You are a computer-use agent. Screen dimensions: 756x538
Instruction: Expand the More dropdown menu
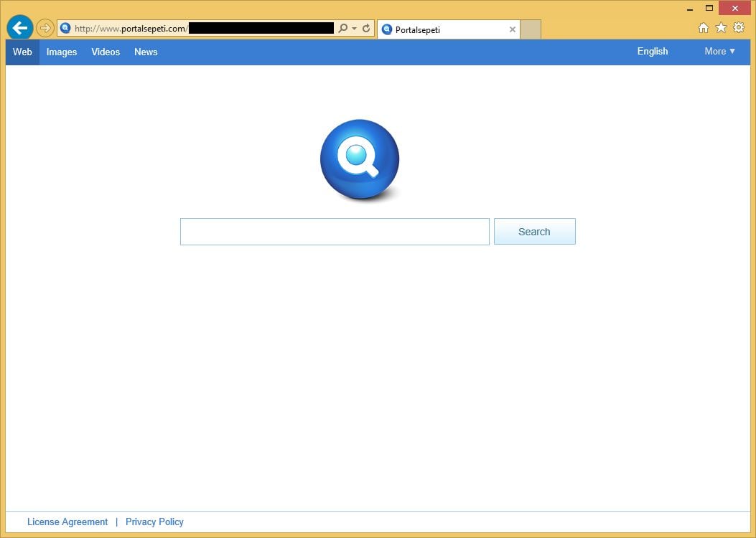[720, 52]
